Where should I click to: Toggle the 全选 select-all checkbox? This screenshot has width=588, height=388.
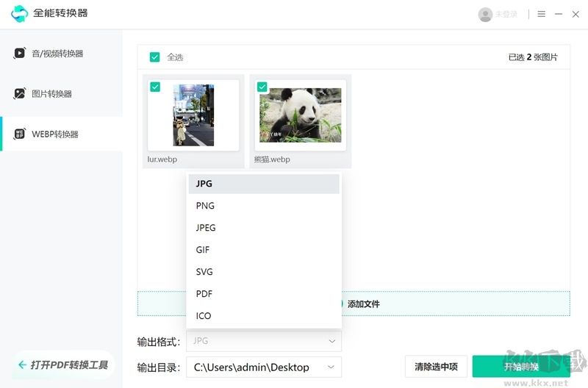[x=154, y=57]
